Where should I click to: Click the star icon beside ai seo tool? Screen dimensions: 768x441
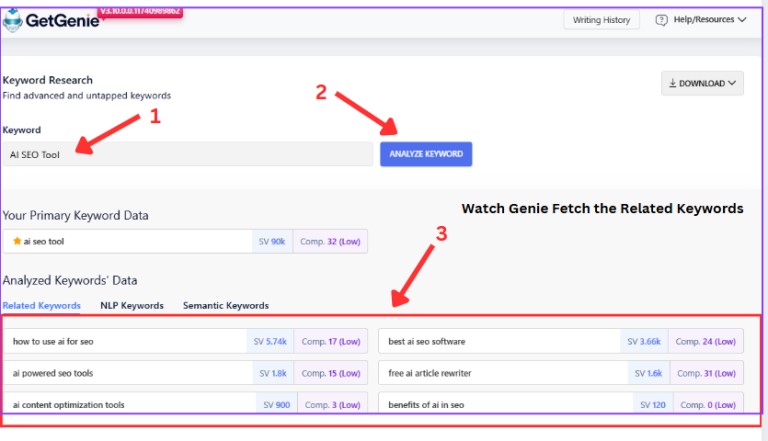coord(17,241)
